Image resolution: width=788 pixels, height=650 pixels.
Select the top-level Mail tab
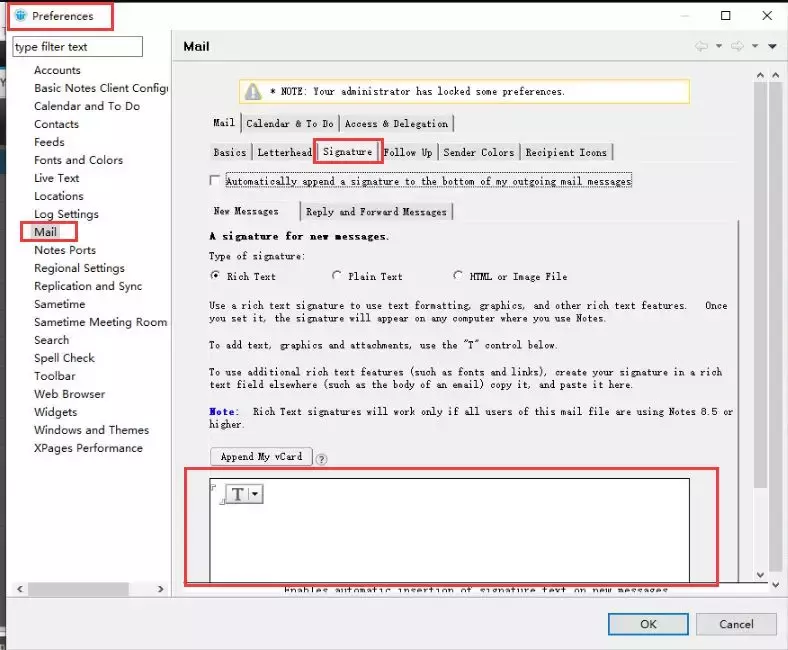tap(224, 123)
